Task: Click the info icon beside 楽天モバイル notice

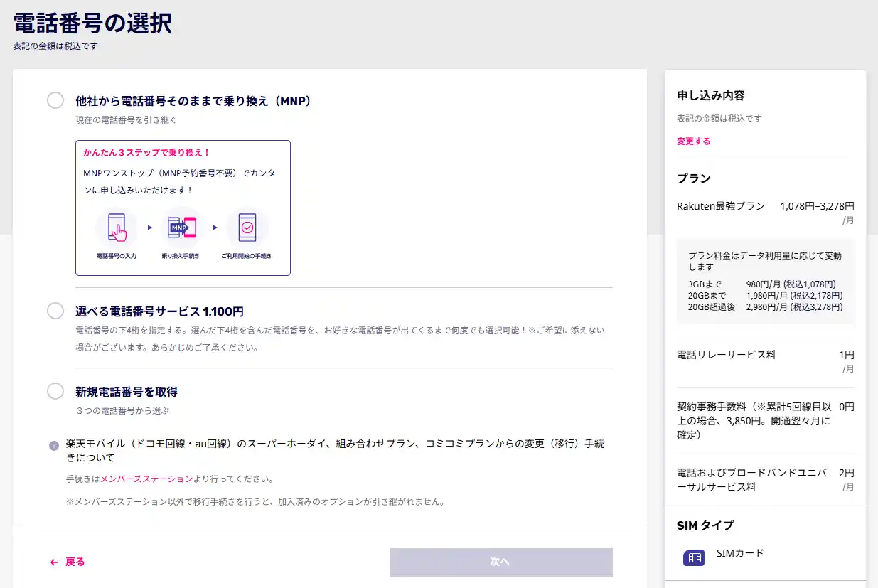Action: pyautogui.click(x=54, y=446)
